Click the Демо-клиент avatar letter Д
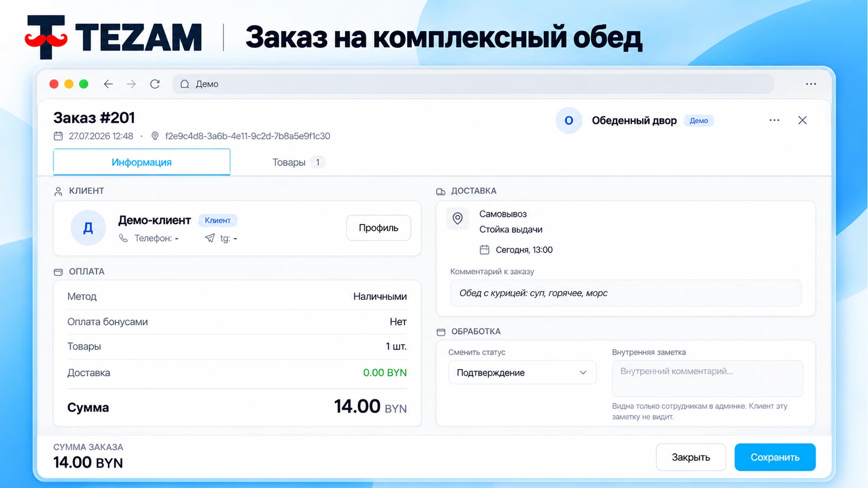Viewport: 868px width, 488px height. coord(88,228)
